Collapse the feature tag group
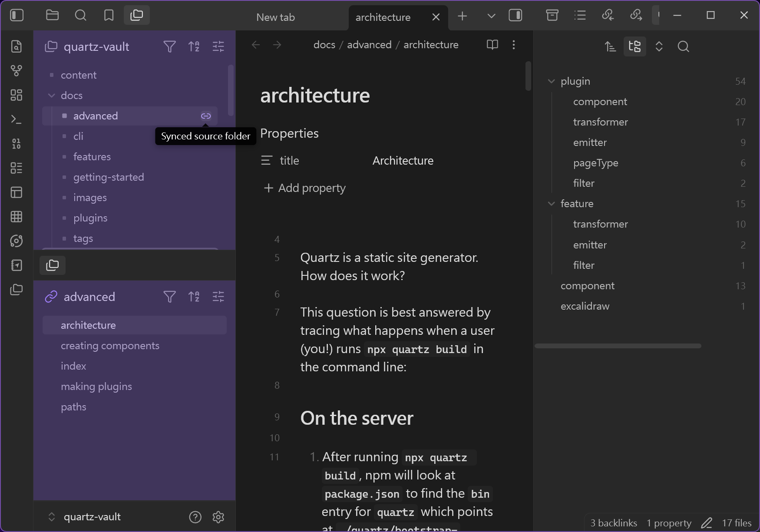Viewport: 760px width, 532px height. [552, 204]
